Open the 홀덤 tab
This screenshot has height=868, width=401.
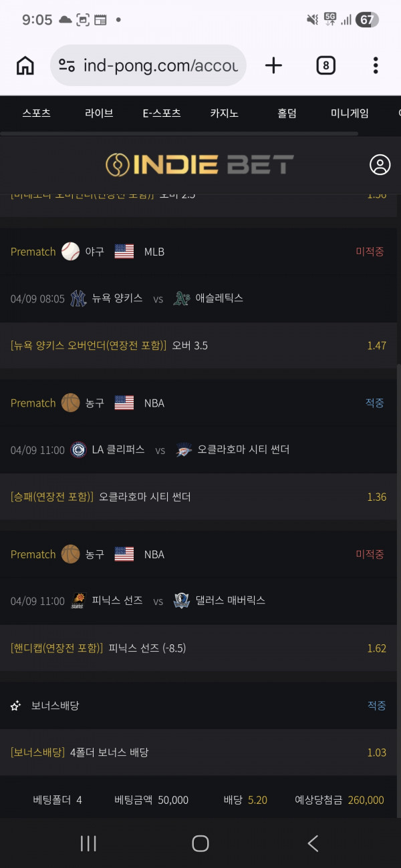287,114
